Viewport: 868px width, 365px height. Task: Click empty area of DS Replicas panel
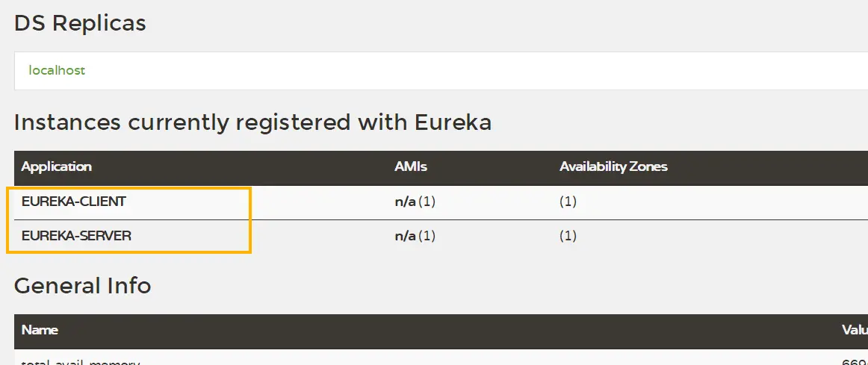click(x=448, y=71)
